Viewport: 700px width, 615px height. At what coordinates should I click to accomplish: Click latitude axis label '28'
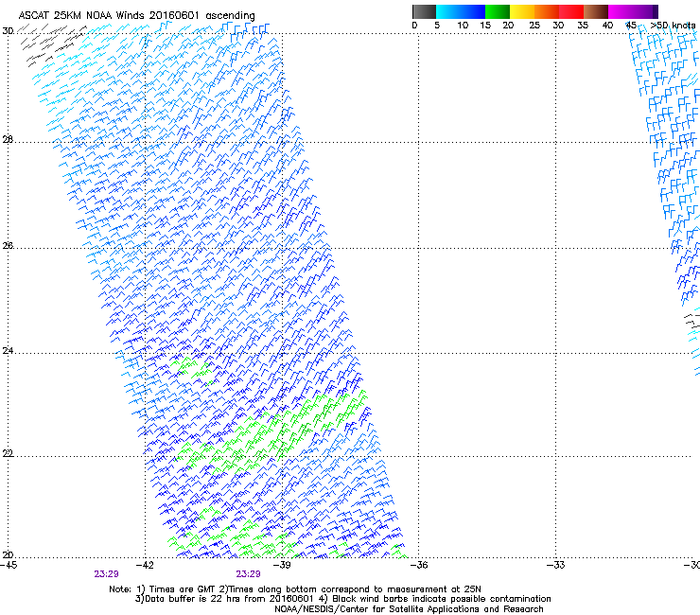[x=8, y=140]
